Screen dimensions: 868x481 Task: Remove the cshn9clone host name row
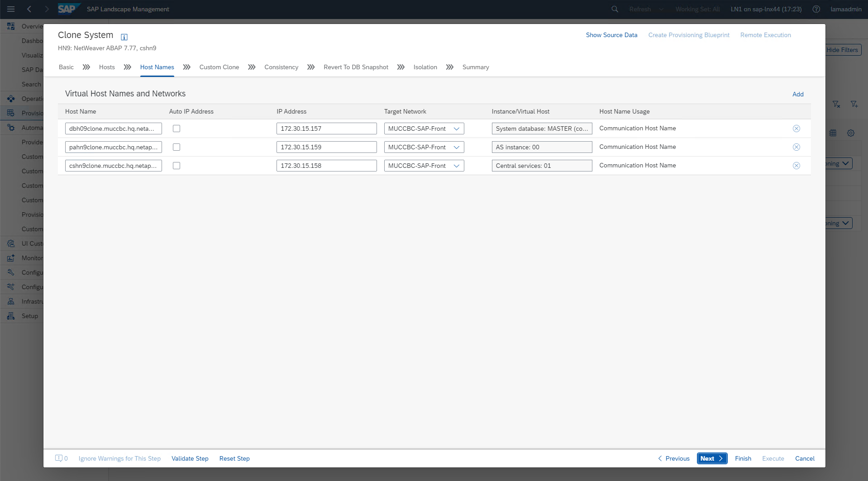pyautogui.click(x=796, y=166)
